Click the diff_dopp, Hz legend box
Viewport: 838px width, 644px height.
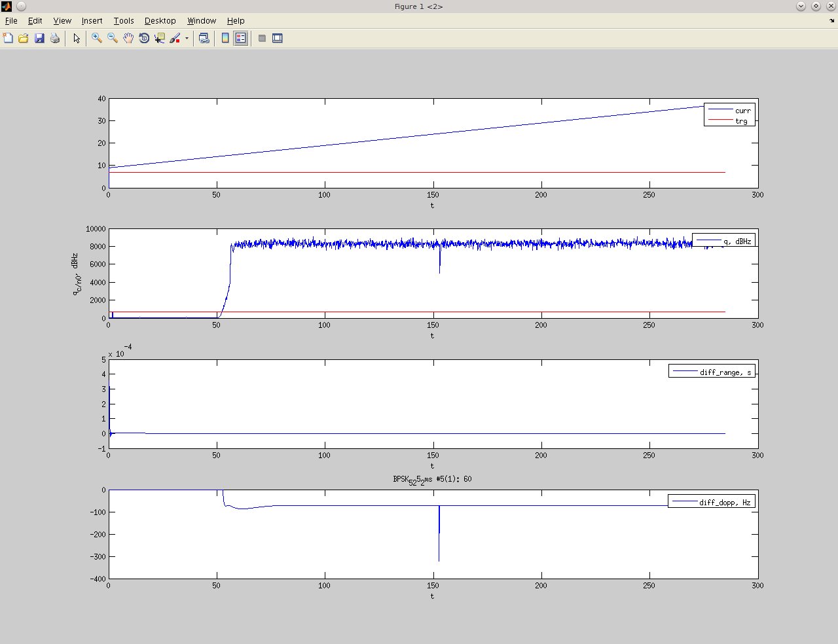coord(712,502)
